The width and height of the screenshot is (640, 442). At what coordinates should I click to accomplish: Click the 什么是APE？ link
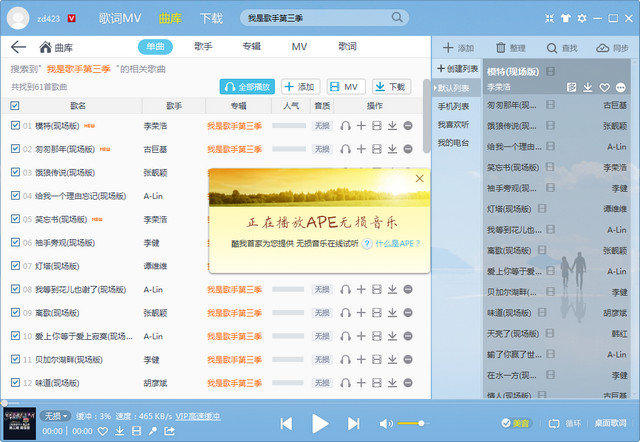click(397, 243)
